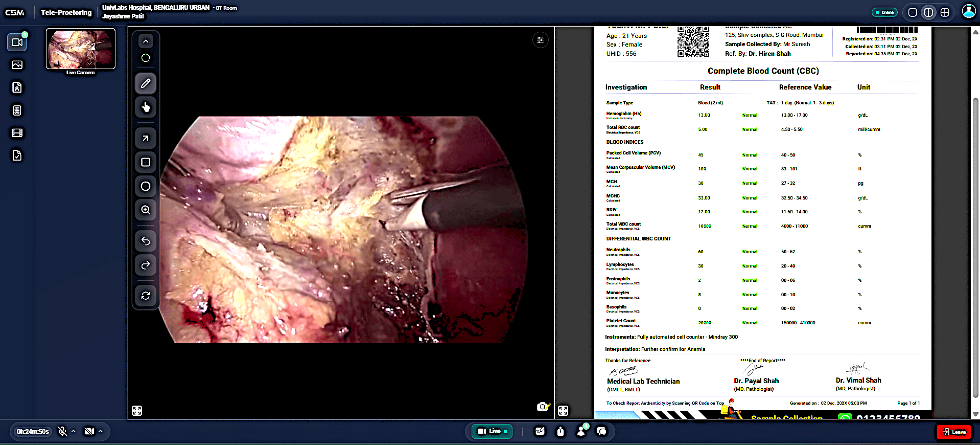This screenshot has height=445, width=980.
Task: Click the 'Hemoglobin (Hb)' row label
Action: click(x=624, y=114)
